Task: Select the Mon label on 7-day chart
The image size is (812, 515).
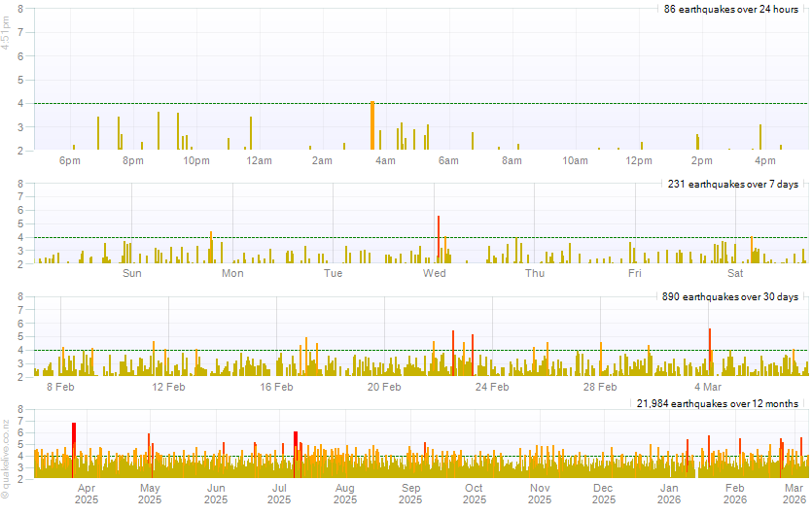Action: click(232, 274)
